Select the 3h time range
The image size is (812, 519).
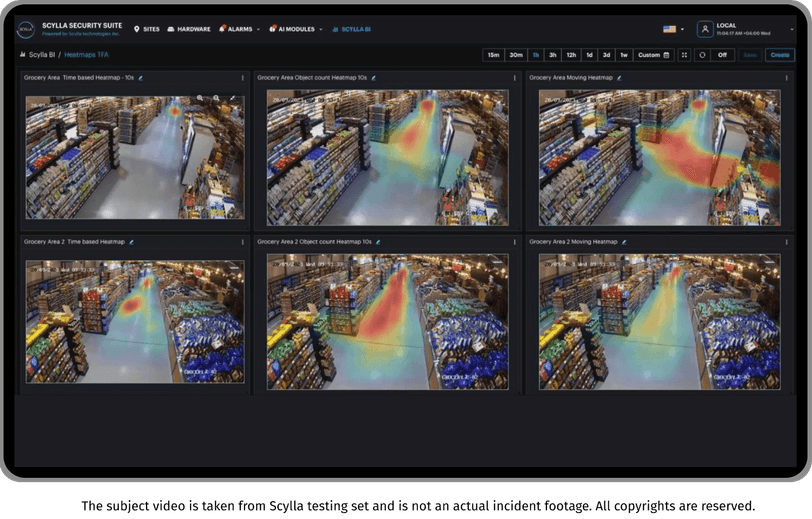coord(553,55)
